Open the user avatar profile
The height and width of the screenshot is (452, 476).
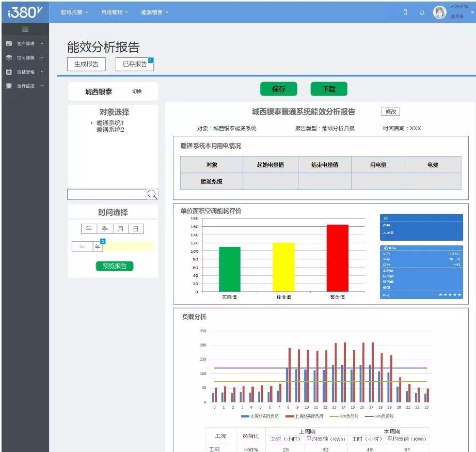439,12
